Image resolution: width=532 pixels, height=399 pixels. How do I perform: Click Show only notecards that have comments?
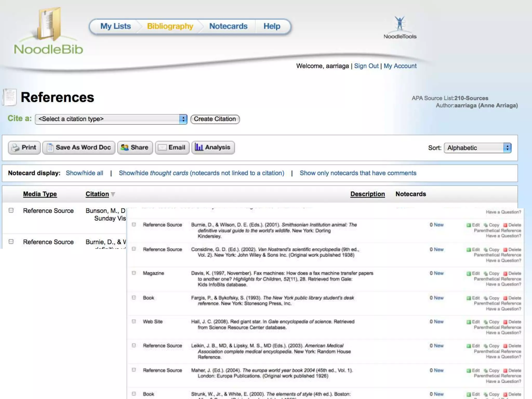[358, 173]
